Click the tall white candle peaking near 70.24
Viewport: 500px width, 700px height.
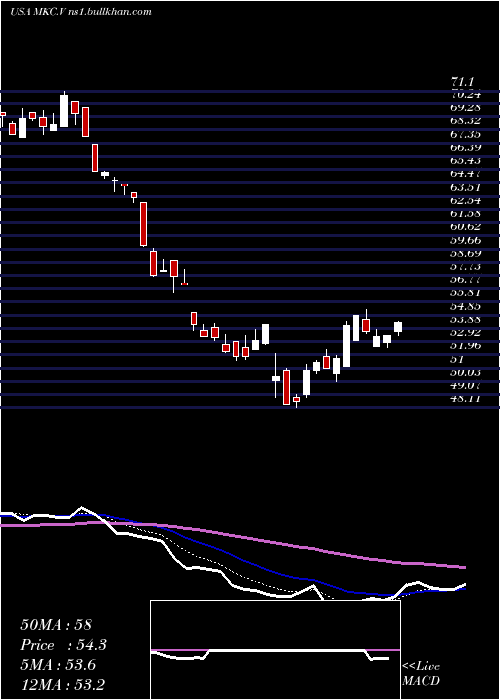(64, 110)
